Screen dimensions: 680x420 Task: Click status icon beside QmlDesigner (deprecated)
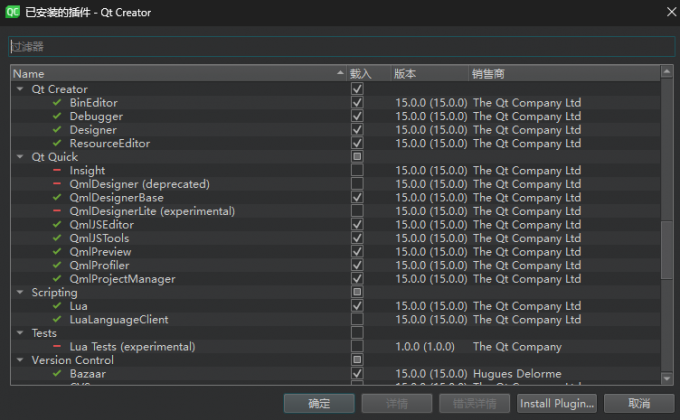[57, 184]
